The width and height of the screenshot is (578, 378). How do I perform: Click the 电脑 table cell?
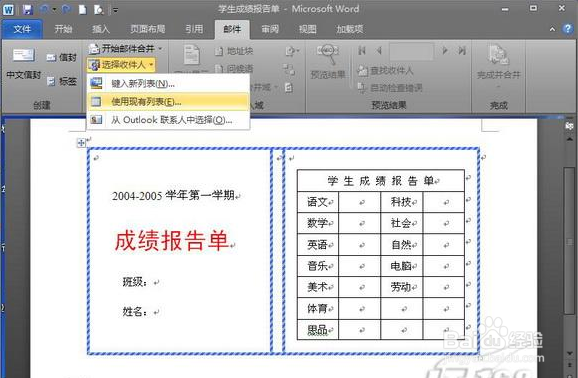click(x=402, y=266)
